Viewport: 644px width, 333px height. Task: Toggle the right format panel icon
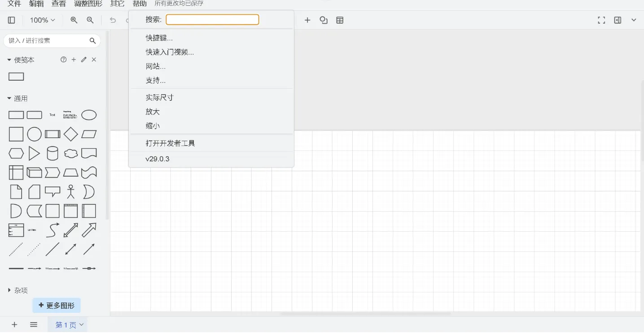click(617, 20)
